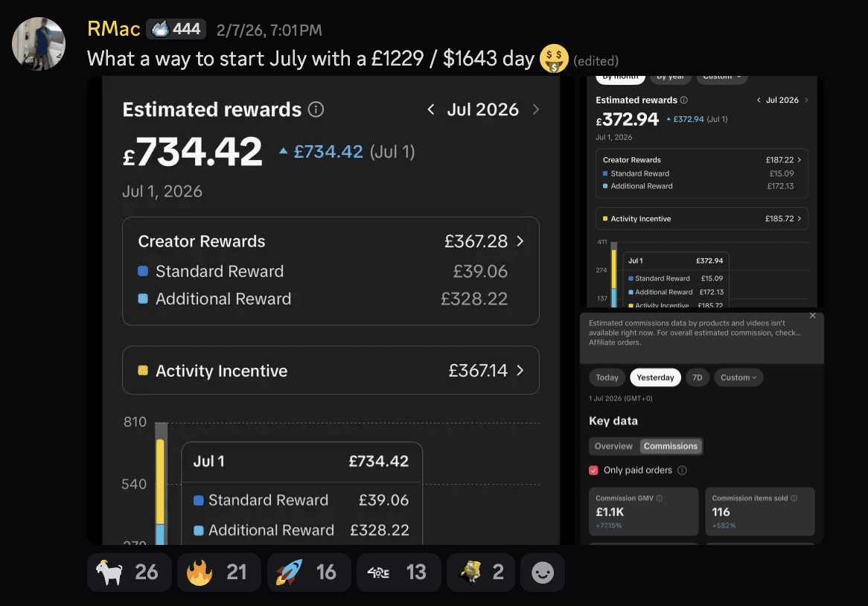Switch to the Overview tab

613,446
